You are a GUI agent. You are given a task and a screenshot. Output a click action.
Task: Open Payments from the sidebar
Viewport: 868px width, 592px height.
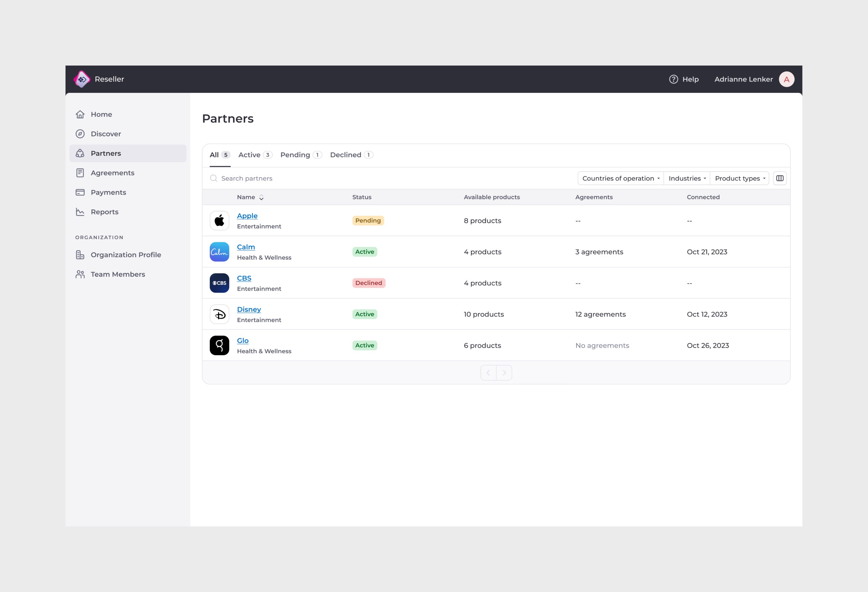108,192
